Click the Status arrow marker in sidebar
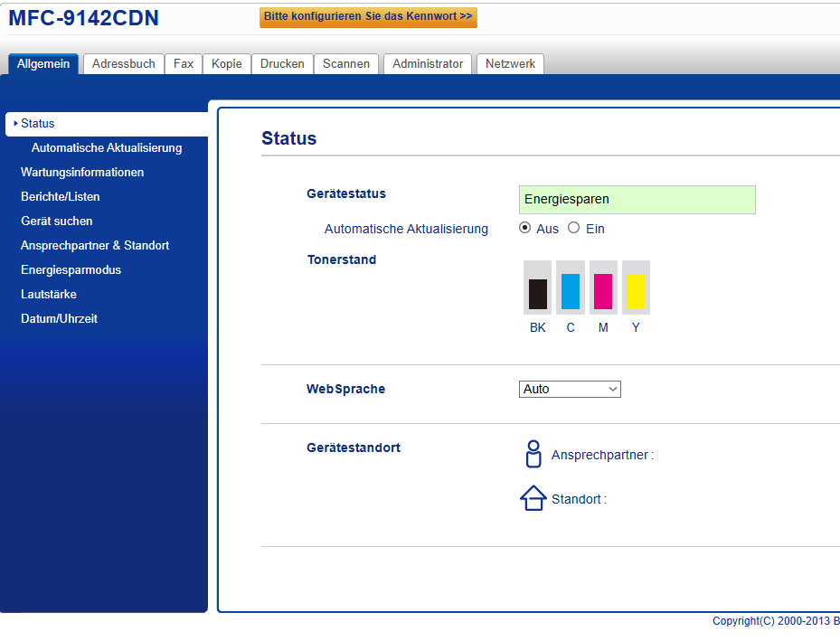Viewport: 840px width, 641px height. [x=15, y=123]
